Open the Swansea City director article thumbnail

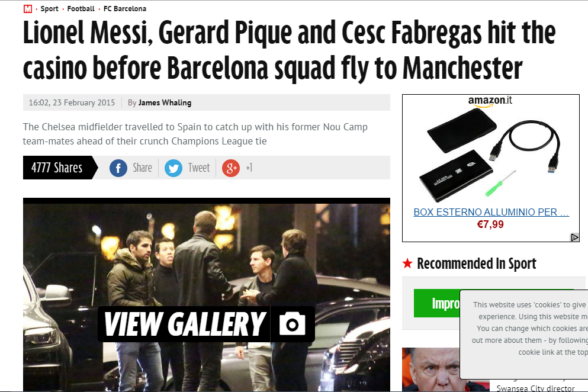point(431,369)
